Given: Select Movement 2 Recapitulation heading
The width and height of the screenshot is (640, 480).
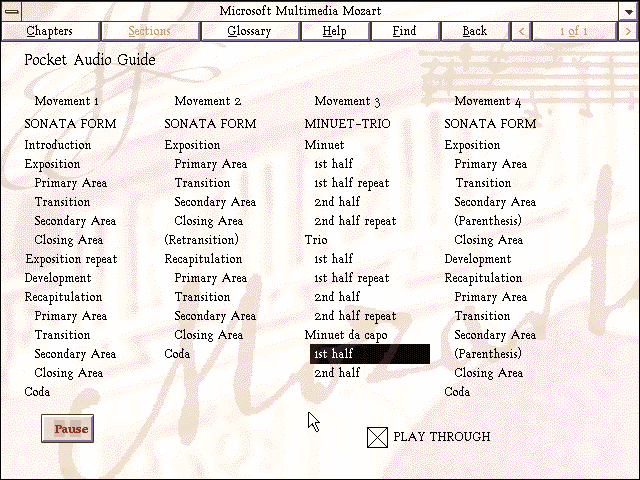Looking at the screenshot, I should coord(203,259).
